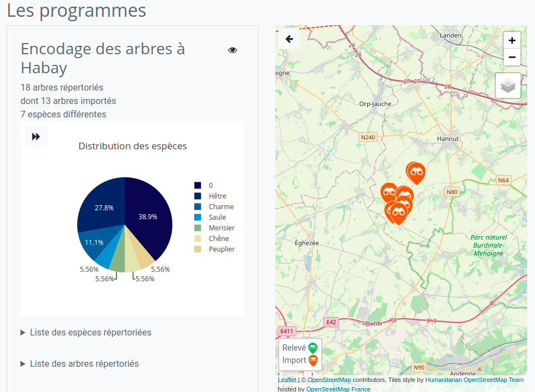Click the double-arrow next chart button
The width and height of the screenshot is (535, 392).
click(x=36, y=136)
